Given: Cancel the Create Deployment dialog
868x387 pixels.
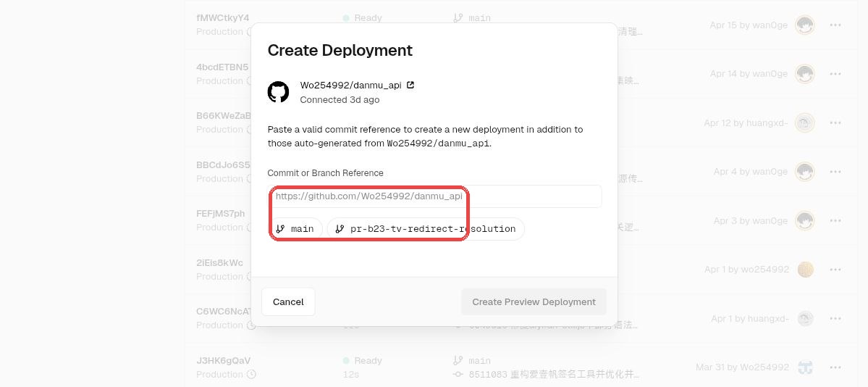Looking at the screenshot, I should point(288,301).
